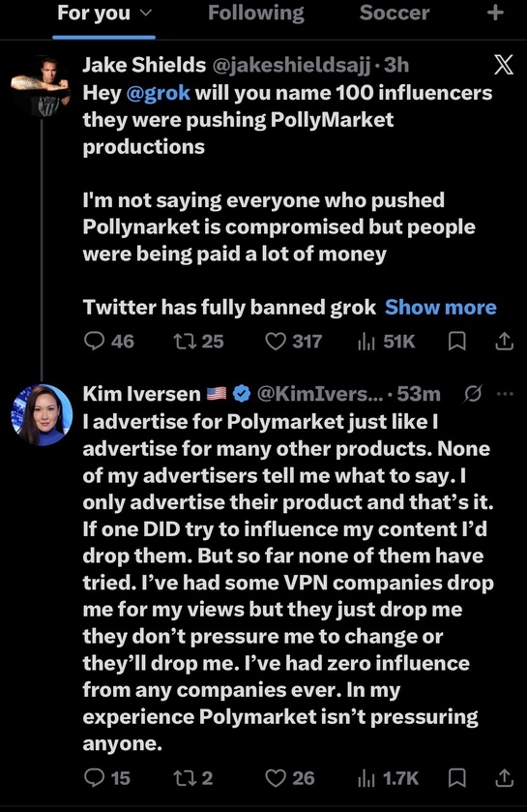Open more options on Kim's post
Screen dimensions: 527x812
click(x=505, y=394)
